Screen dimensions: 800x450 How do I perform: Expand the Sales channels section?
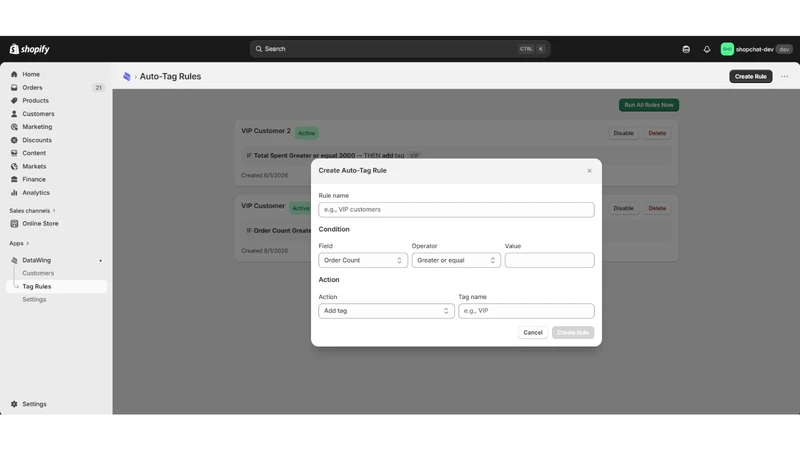32,211
